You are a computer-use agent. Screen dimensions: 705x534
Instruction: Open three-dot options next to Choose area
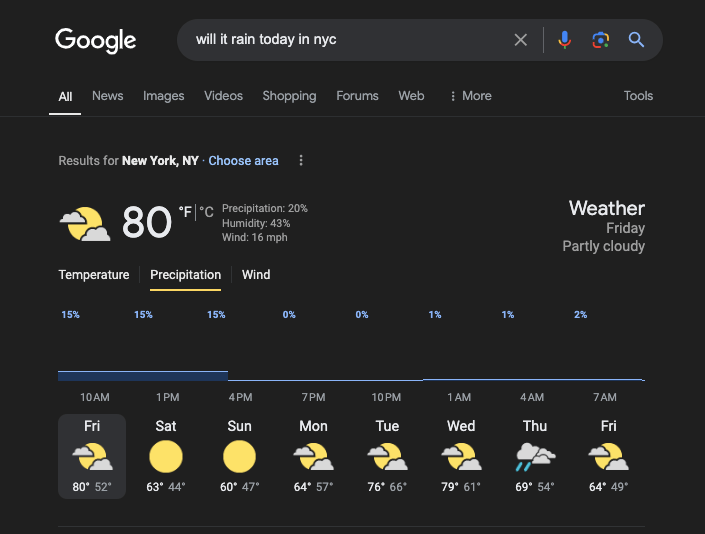301,161
